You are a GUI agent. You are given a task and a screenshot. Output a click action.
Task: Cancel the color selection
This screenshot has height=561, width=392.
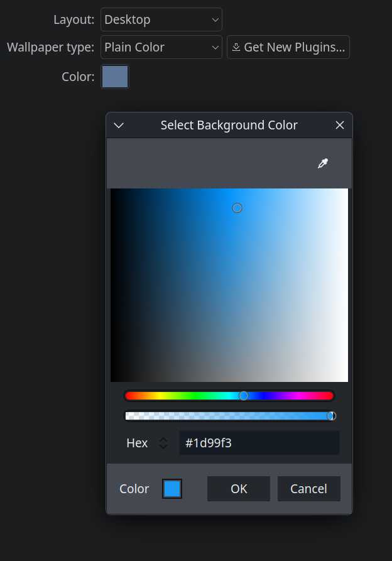point(308,489)
